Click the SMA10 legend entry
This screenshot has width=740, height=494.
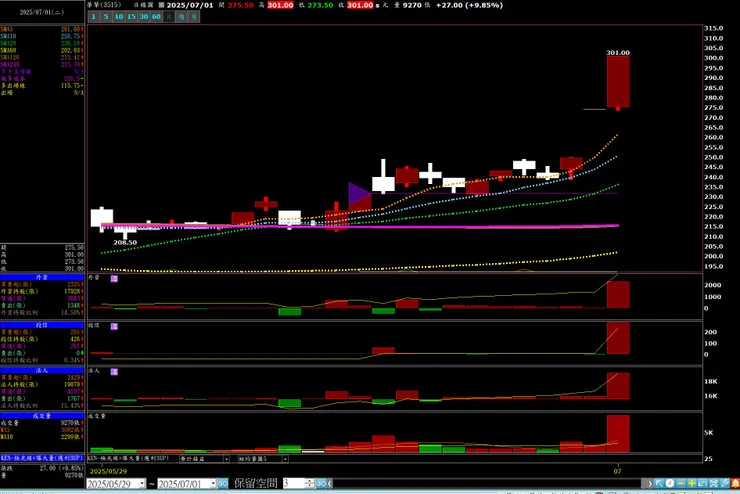42,36
